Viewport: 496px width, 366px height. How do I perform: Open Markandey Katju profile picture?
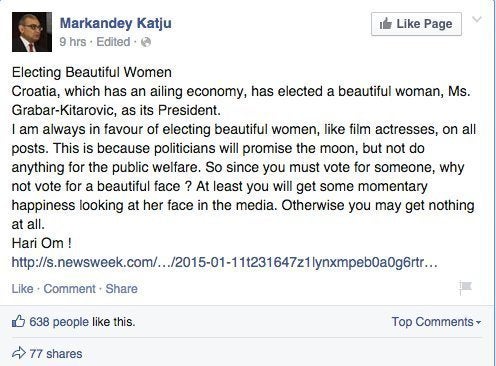click(x=32, y=32)
